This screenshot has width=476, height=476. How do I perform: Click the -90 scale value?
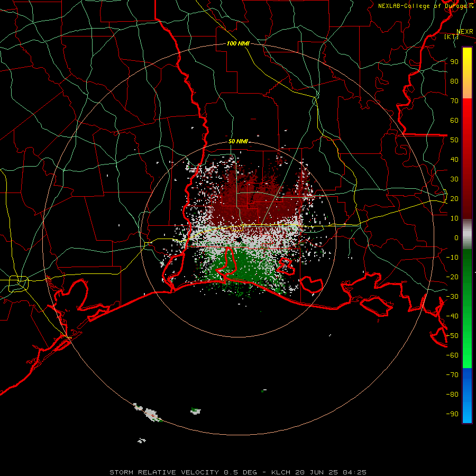pos(452,414)
